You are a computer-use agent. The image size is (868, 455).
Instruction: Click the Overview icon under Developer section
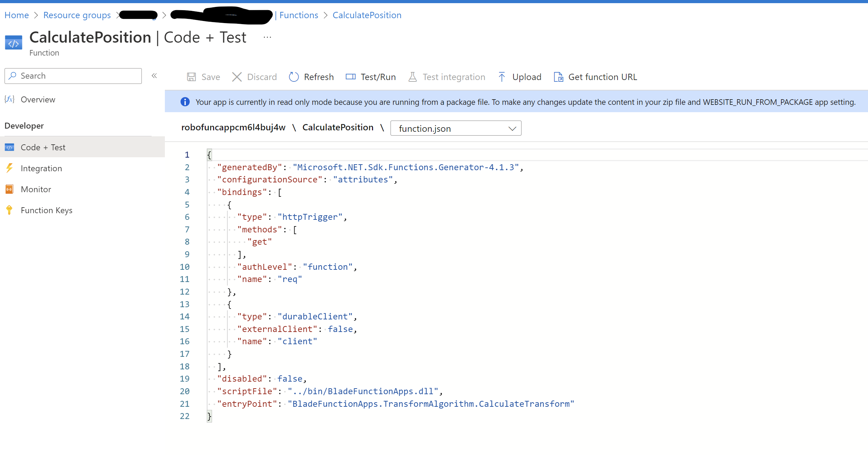coord(9,99)
